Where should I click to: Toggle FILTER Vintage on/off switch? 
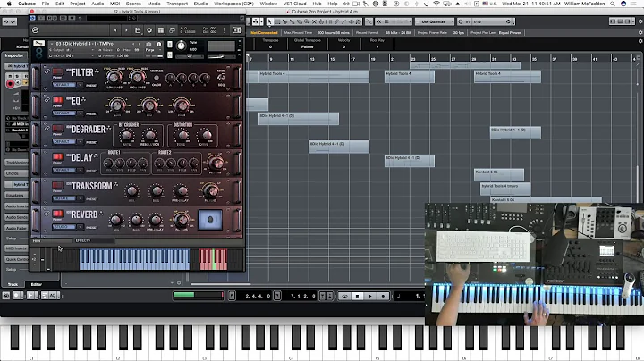point(156,78)
